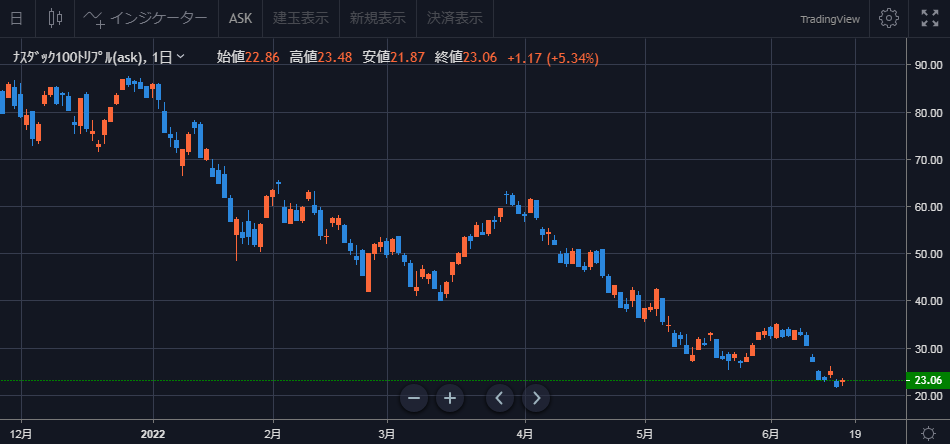Click the 50.00 price axis label
Screen dimensions: 950x444
tap(928, 254)
